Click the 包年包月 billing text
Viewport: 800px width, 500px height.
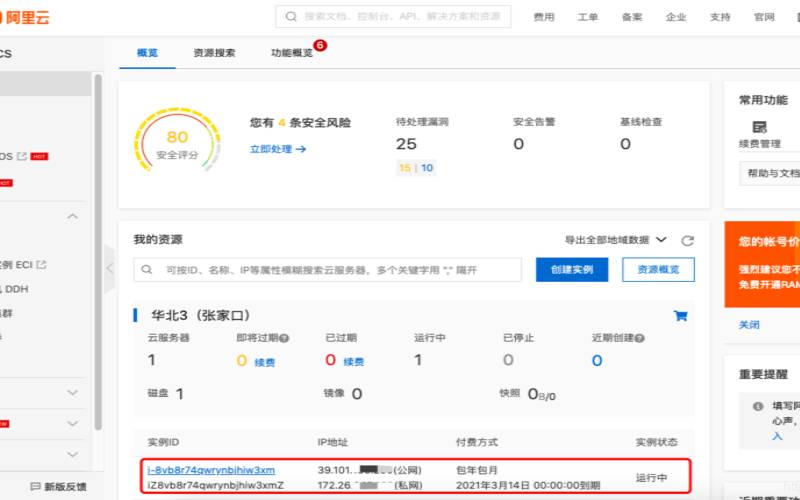[477, 470]
